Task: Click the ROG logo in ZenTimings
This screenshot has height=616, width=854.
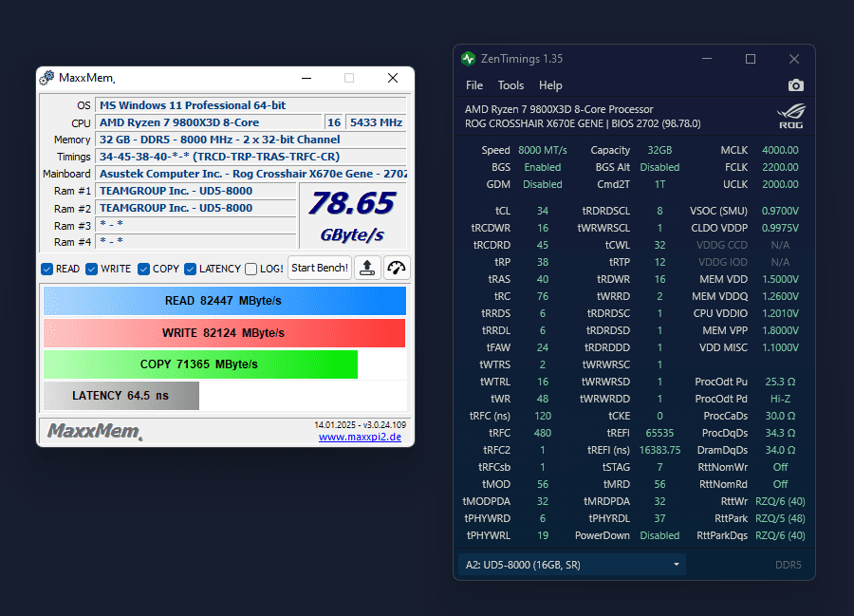Action: [x=790, y=116]
